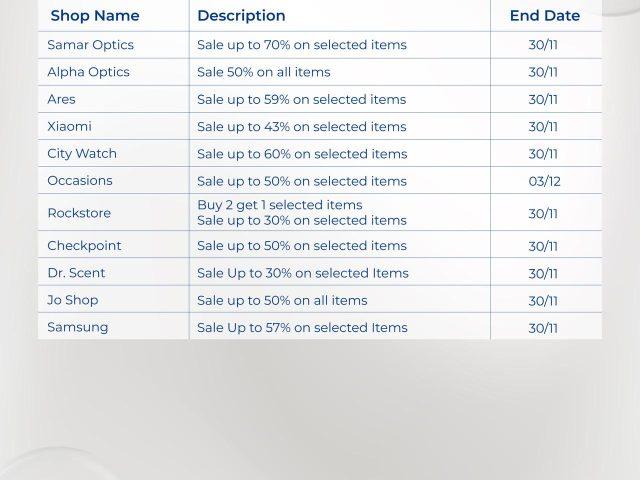Viewport: 640px width, 480px height.
Task: Select the Checkpoint shop name
Action: pyautogui.click(x=84, y=245)
